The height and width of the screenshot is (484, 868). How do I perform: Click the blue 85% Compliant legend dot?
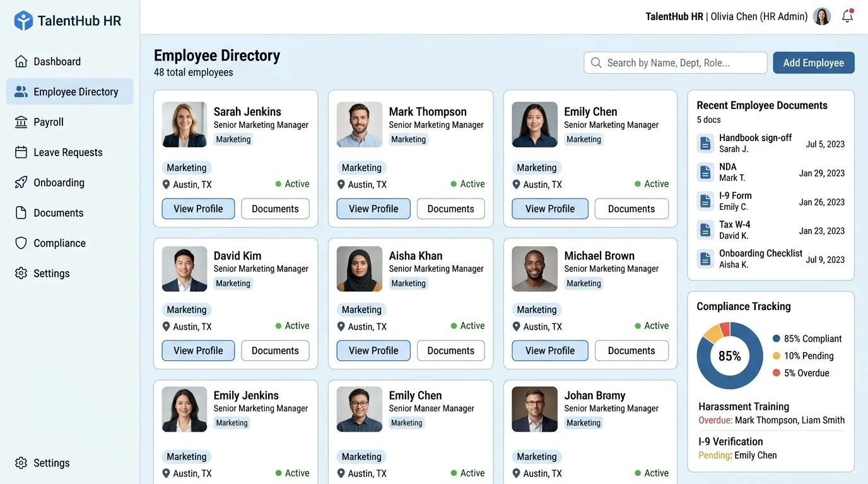click(x=776, y=339)
